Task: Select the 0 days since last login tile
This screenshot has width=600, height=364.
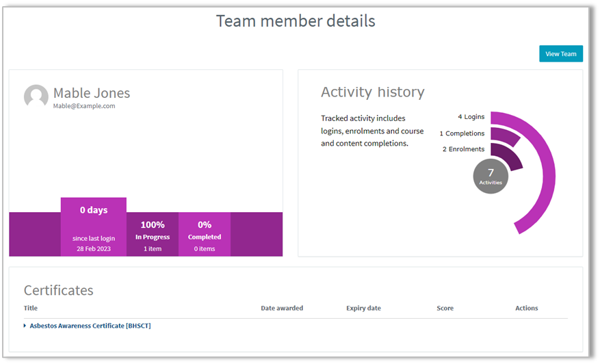Action: [94, 227]
